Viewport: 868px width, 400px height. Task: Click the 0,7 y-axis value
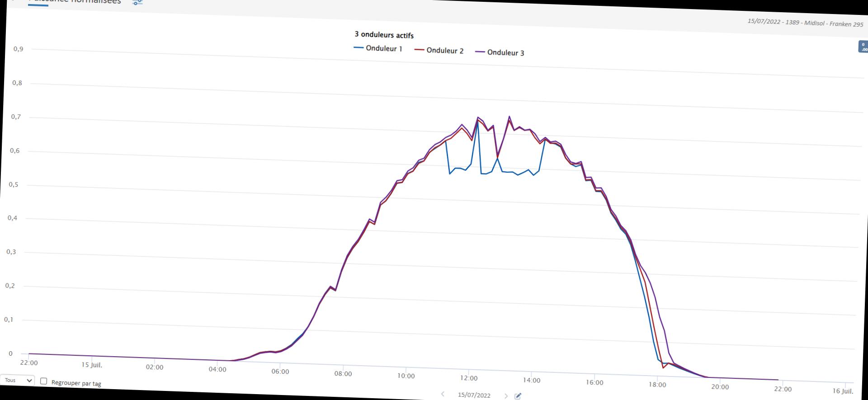[x=16, y=117]
